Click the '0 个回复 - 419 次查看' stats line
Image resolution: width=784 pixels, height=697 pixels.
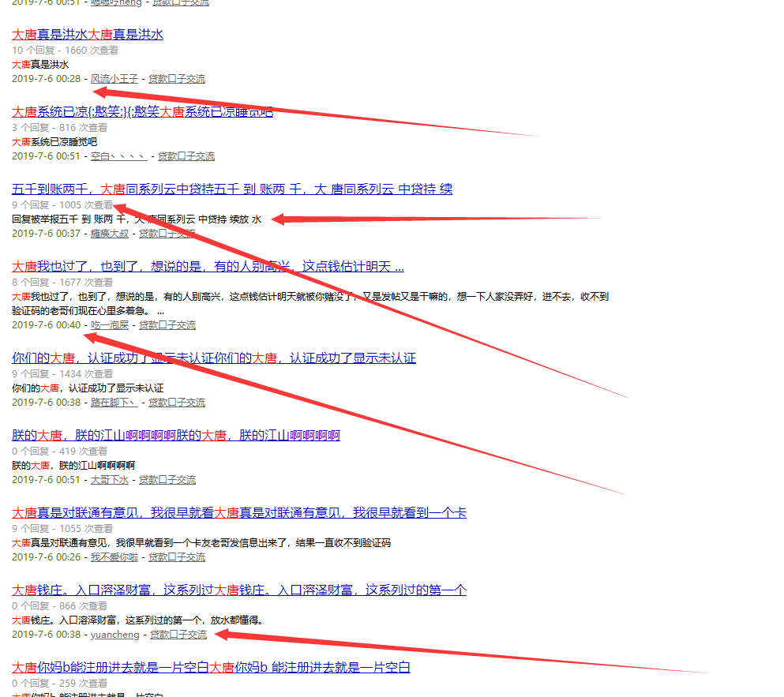(x=59, y=452)
